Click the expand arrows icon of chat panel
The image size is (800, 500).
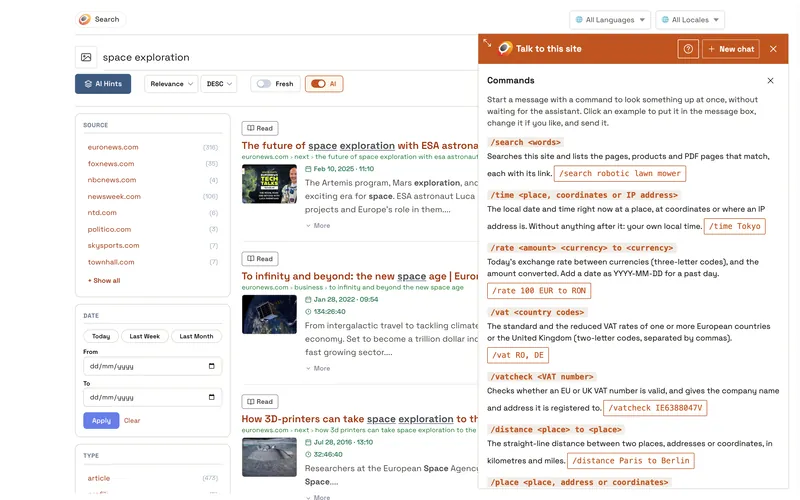pos(487,43)
